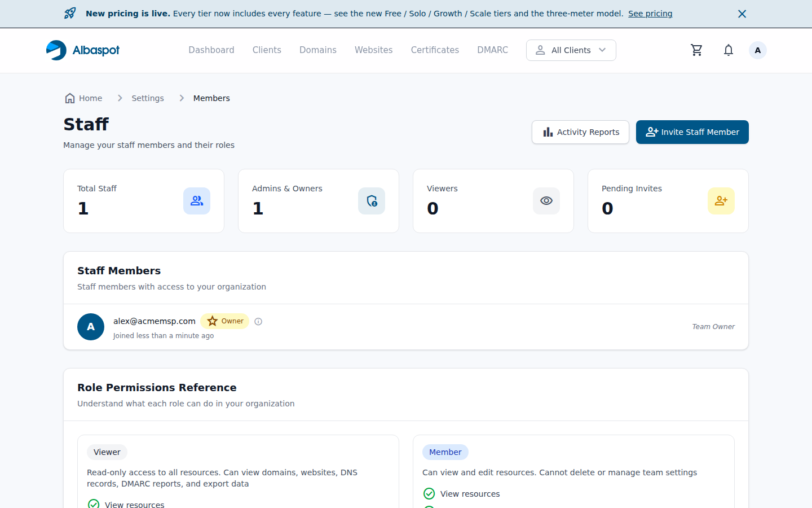
Task: Open the shopping cart
Action: [697, 50]
